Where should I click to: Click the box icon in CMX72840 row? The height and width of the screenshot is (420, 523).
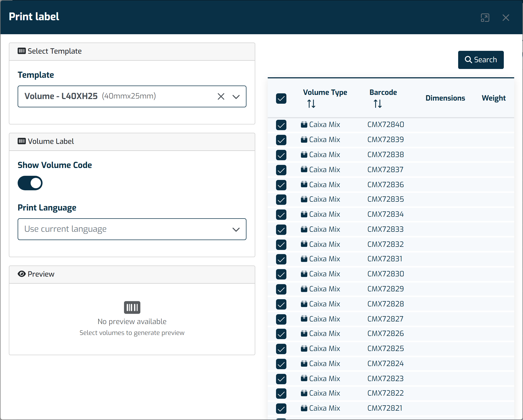pos(304,124)
